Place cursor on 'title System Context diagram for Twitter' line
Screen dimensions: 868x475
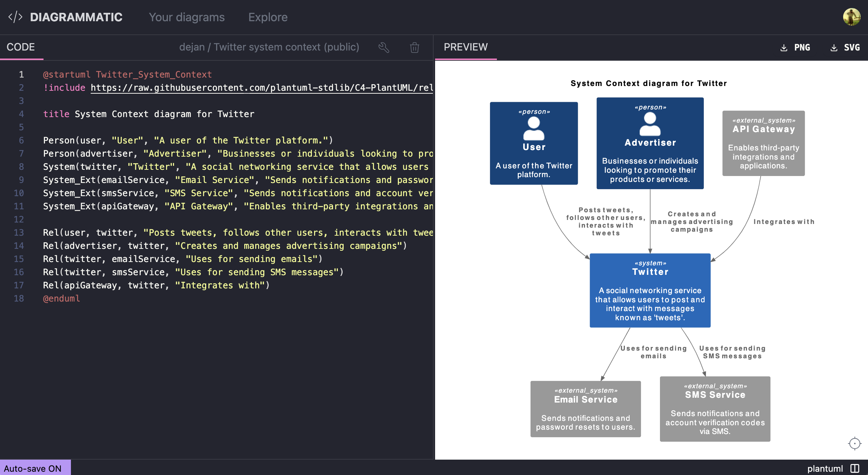pos(148,114)
